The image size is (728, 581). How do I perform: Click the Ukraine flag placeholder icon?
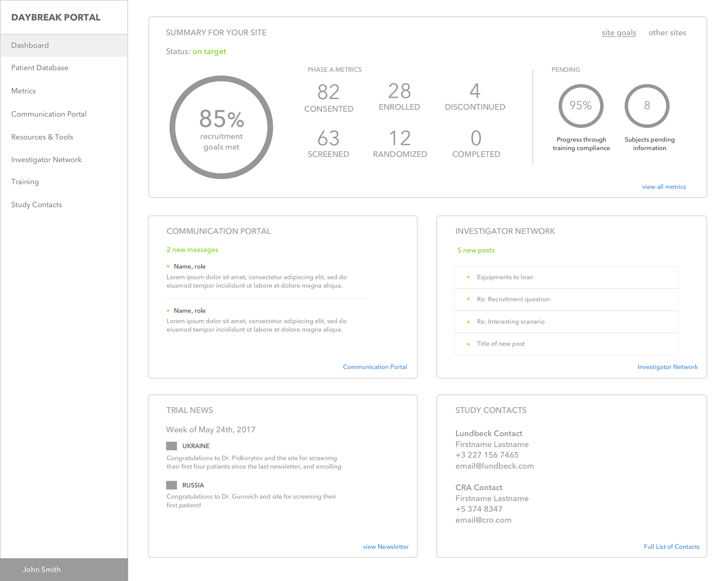coord(171,446)
